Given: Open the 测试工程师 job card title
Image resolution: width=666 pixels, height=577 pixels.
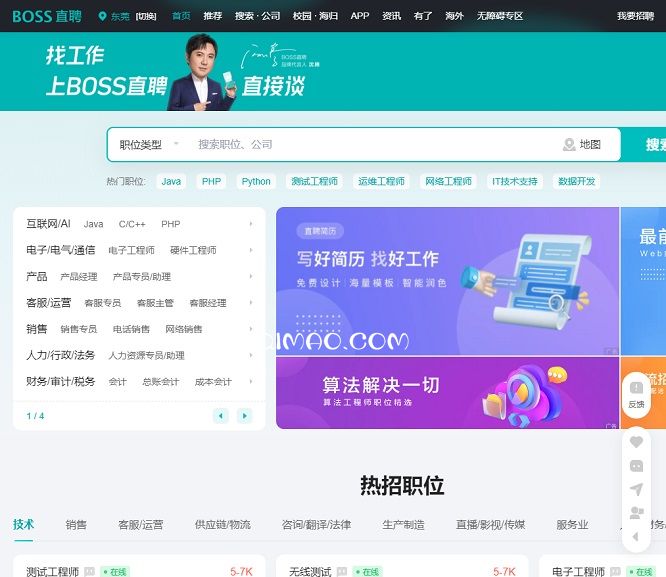Looking at the screenshot, I should coord(52,571).
